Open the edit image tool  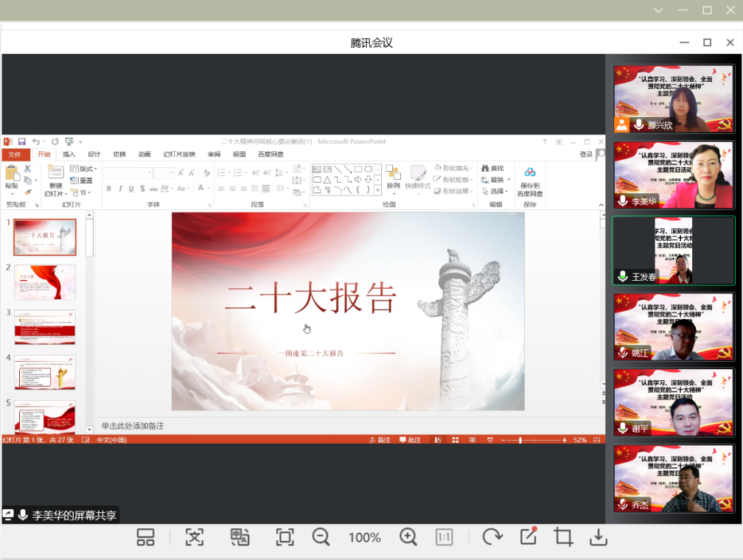coord(529,536)
